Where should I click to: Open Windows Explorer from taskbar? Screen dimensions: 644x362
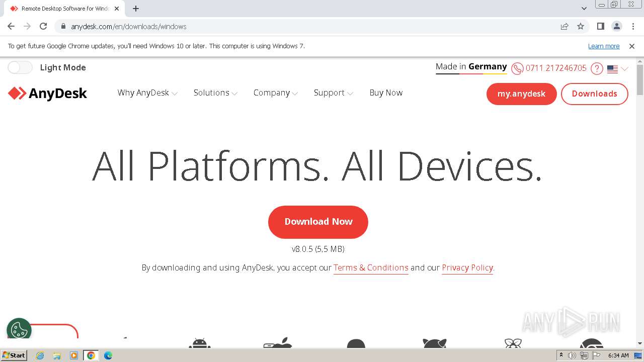coord(57,355)
